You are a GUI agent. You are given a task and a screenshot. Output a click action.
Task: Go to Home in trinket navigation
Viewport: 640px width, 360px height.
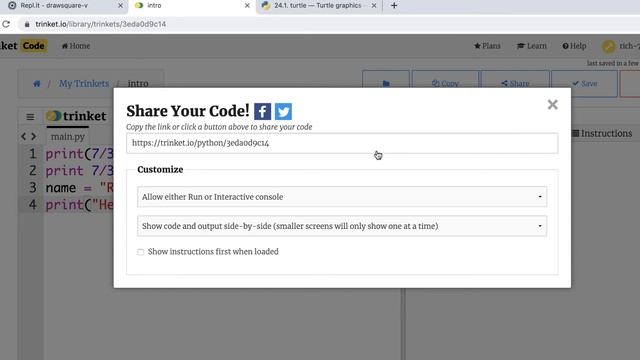tap(76, 46)
